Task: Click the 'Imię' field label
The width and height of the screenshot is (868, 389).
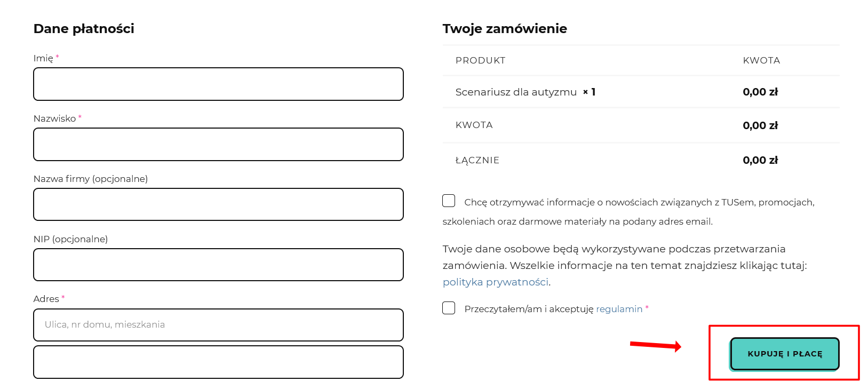Action: click(43, 58)
